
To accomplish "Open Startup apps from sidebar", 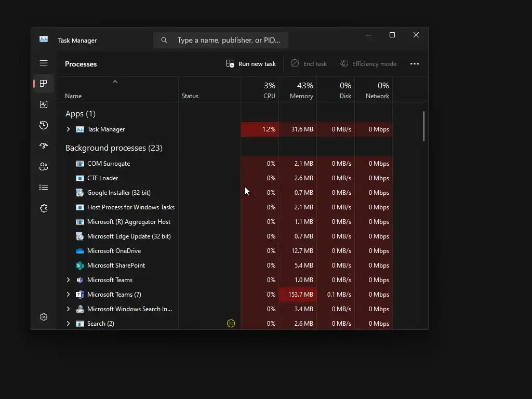I will pos(44,146).
